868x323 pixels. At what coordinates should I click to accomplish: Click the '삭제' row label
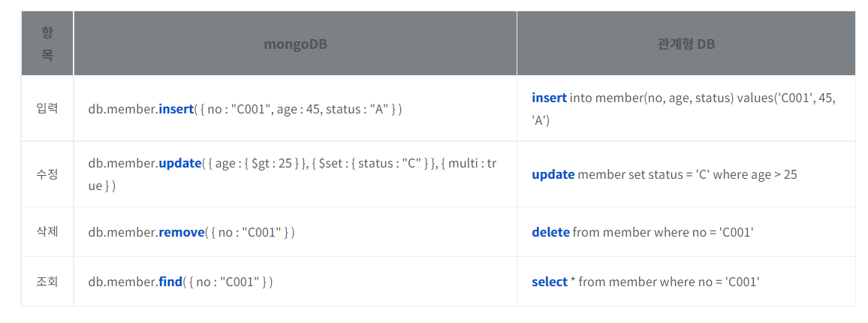tap(47, 231)
